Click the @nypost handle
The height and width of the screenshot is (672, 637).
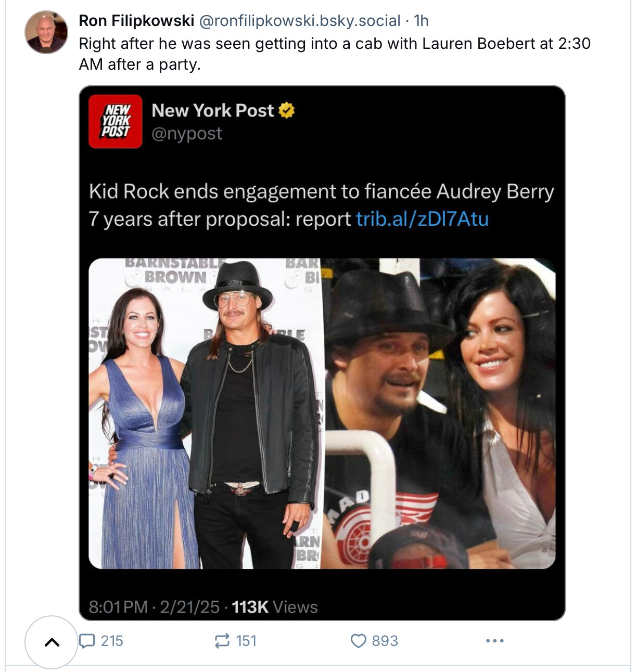click(x=187, y=134)
